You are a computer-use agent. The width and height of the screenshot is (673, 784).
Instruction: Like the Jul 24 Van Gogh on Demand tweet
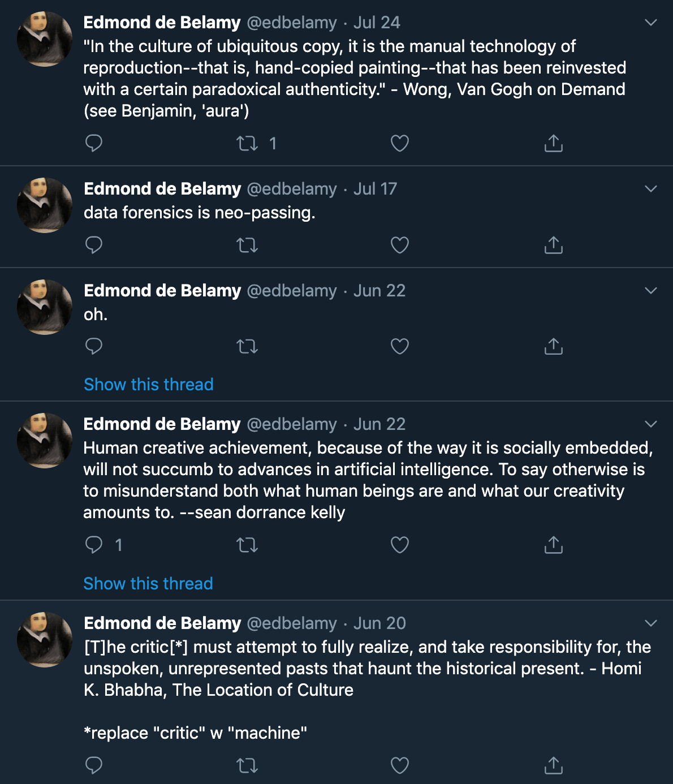pos(400,143)
